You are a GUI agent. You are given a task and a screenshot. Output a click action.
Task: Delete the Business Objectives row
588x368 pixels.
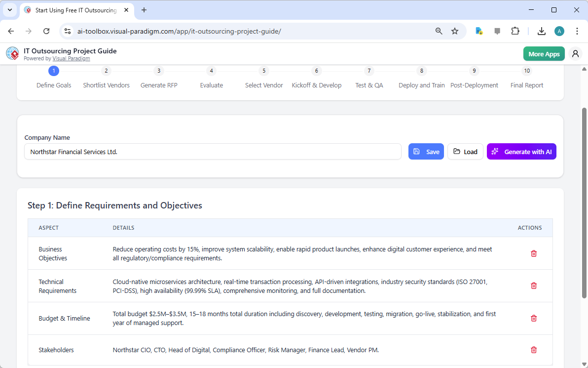point(533,253)
